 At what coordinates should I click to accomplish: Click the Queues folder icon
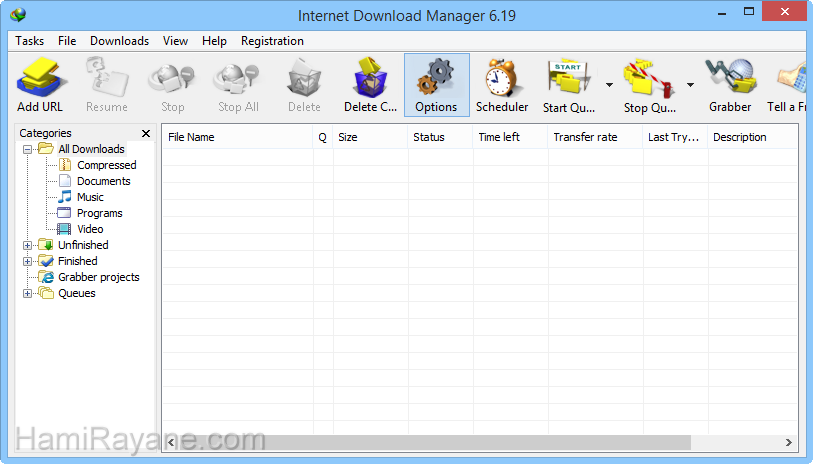[46, 293]
